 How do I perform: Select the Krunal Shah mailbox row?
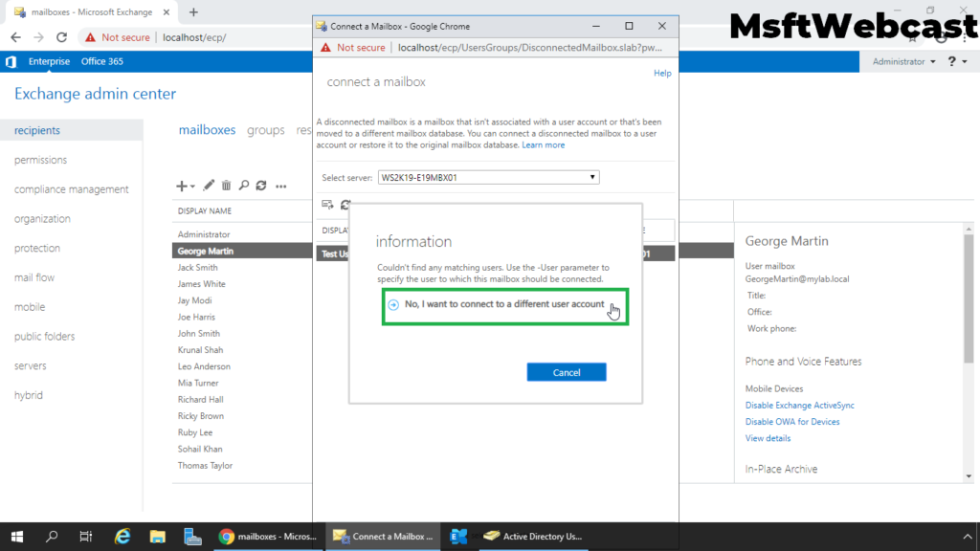point(242,350)
